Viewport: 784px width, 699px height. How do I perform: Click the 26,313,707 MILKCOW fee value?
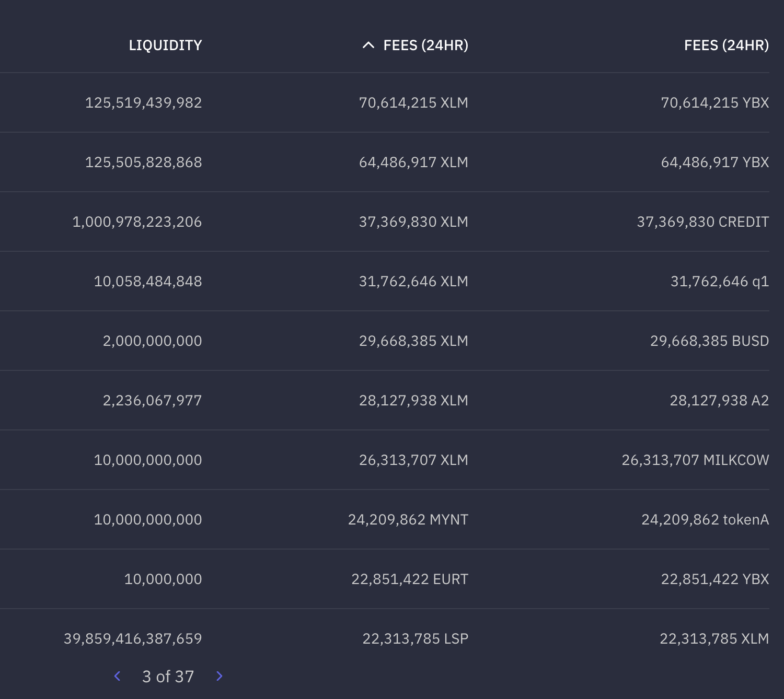coord(695,460)
